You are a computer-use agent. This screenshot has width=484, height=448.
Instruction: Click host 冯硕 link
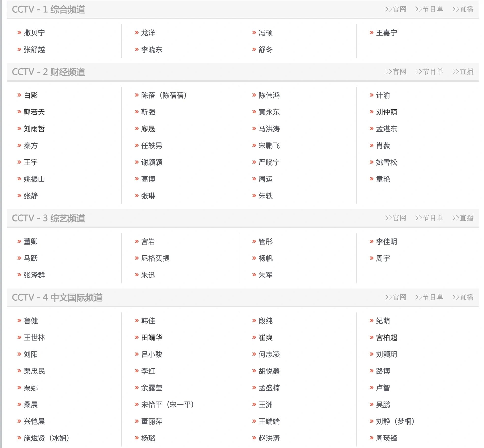coord(266,33)
